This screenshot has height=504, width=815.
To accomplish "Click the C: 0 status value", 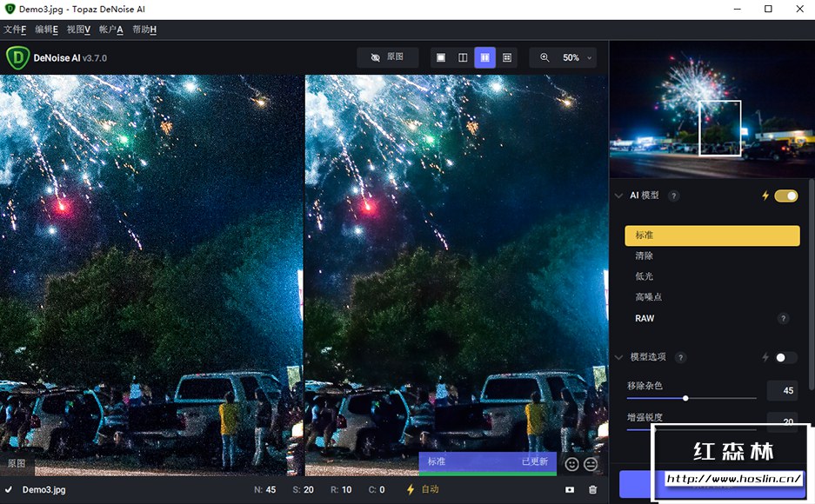I will 377,489.
